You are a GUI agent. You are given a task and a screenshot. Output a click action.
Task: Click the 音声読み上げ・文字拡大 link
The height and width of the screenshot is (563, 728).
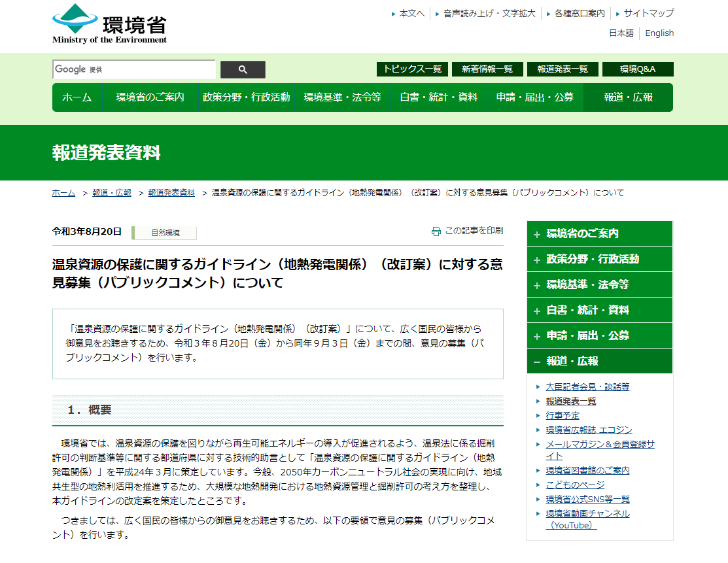pyautogui.click(x=489, y=13)
